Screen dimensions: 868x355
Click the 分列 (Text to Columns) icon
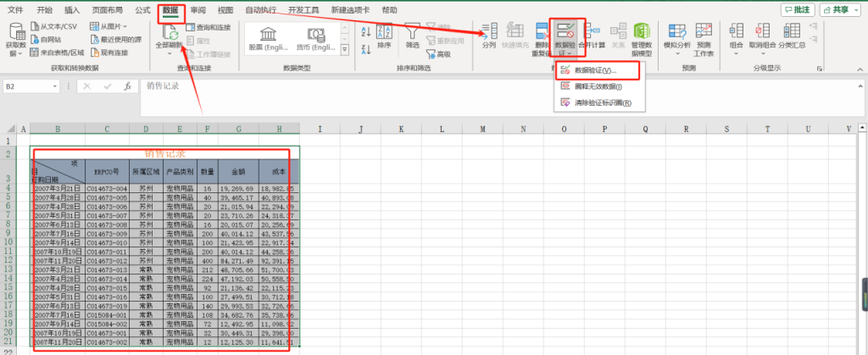[488, 31]
